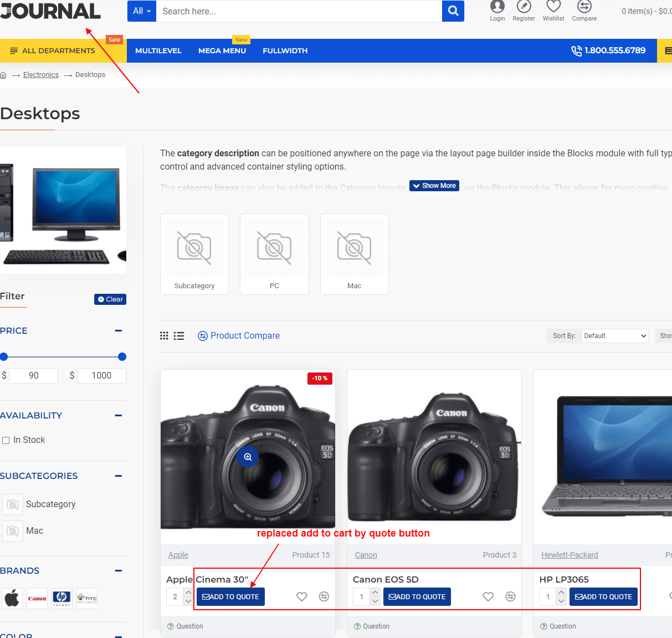The width and height of the screenshot is (672, 638).
Task: Click the Hewlett-Packard manufacturer link
Action: (x=570, y=555)
